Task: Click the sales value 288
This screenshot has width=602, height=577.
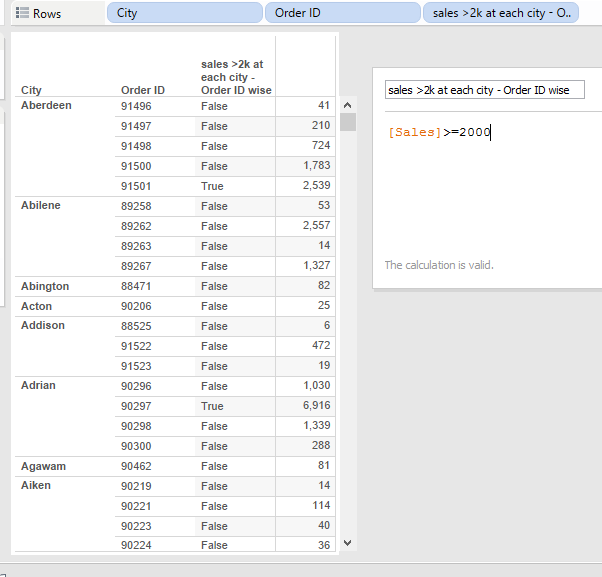Action: coord(321,445)
